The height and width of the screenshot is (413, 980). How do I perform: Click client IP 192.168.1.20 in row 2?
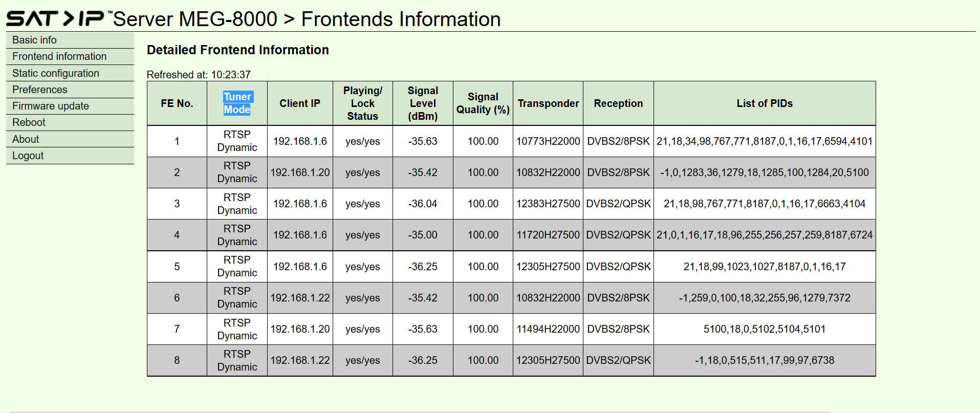coord(300,172)
